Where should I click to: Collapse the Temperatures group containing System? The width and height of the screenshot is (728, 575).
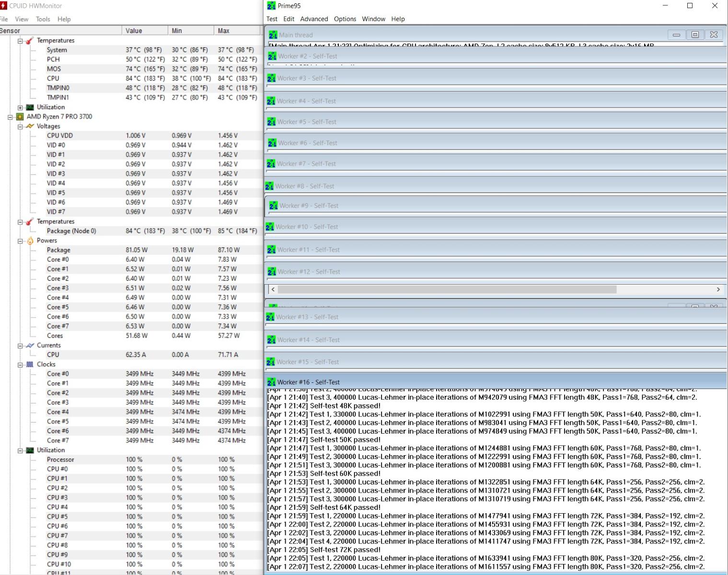[20, 41]
